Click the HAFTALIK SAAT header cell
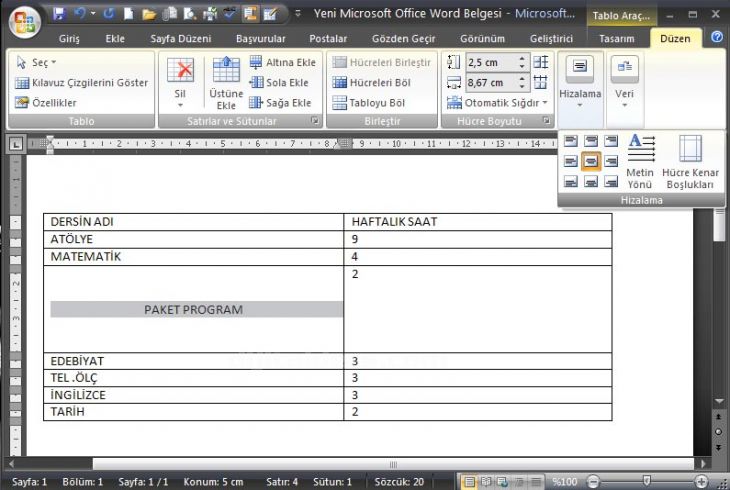Viewport: 730px width, 490px height. (478, 222)
